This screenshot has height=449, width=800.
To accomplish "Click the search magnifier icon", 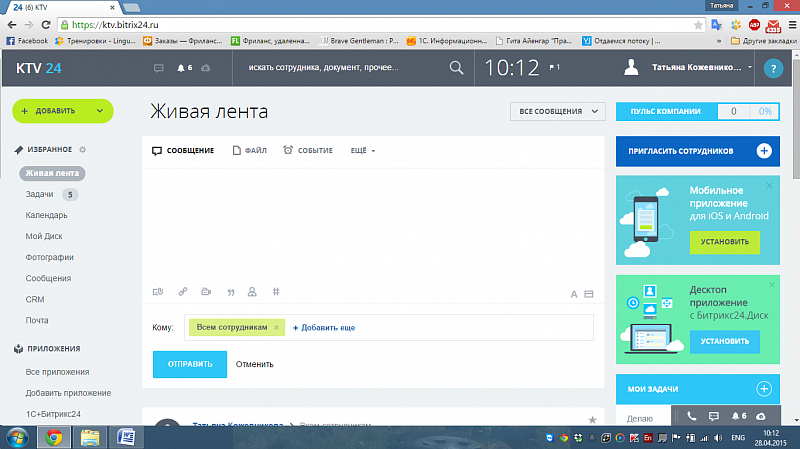I will pyautogui.click(x=456, y=68).
